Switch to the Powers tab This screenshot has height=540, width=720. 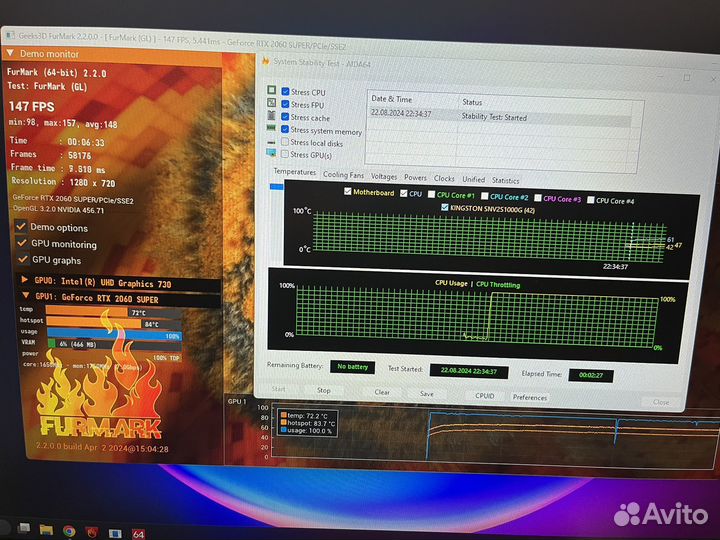coord(415,177)
